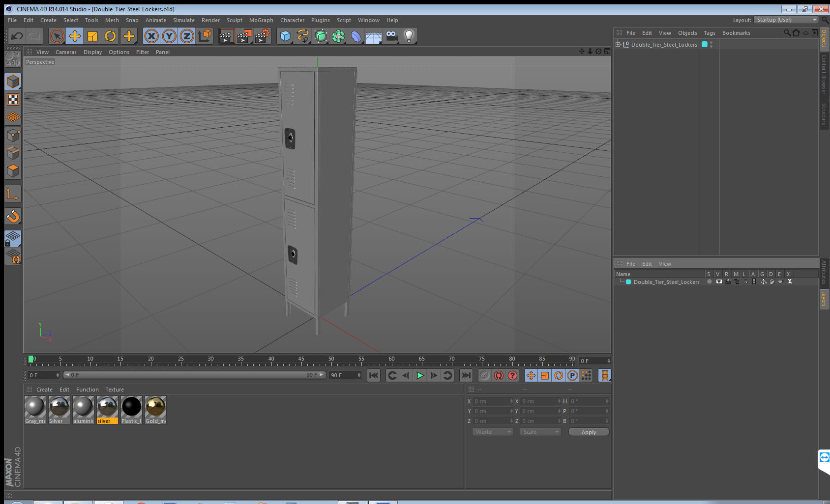Go to end of animation
Screen dimensions: 830x504
[466, 375]
